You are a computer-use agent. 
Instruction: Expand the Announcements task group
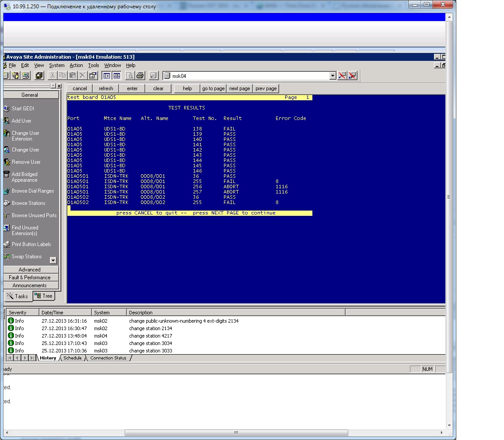point(31,285)
